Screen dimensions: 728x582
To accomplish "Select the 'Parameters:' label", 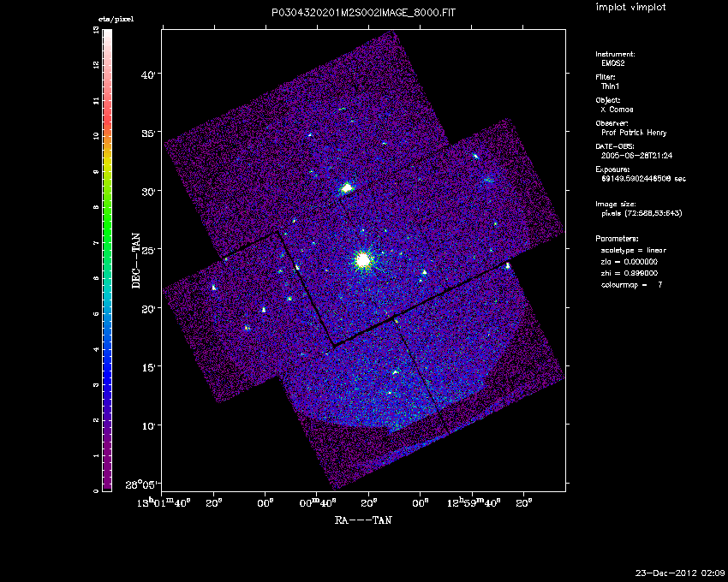I will point(617,239).
